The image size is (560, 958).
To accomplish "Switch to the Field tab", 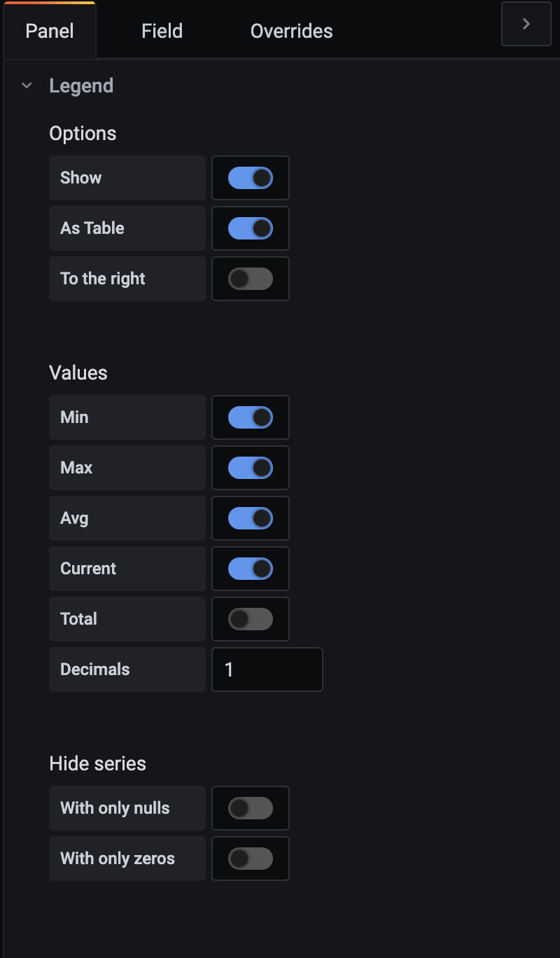I will tap(162, 30).
